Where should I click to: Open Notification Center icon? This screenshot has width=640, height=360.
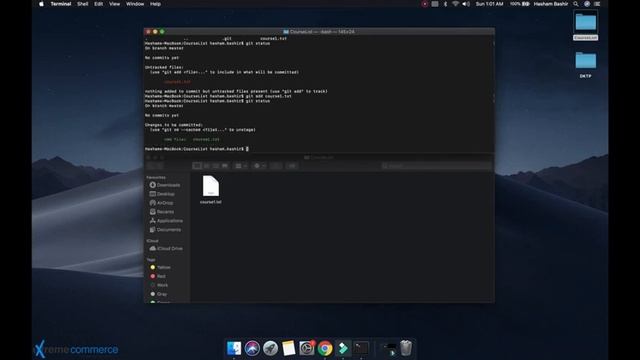click(597, 4)
